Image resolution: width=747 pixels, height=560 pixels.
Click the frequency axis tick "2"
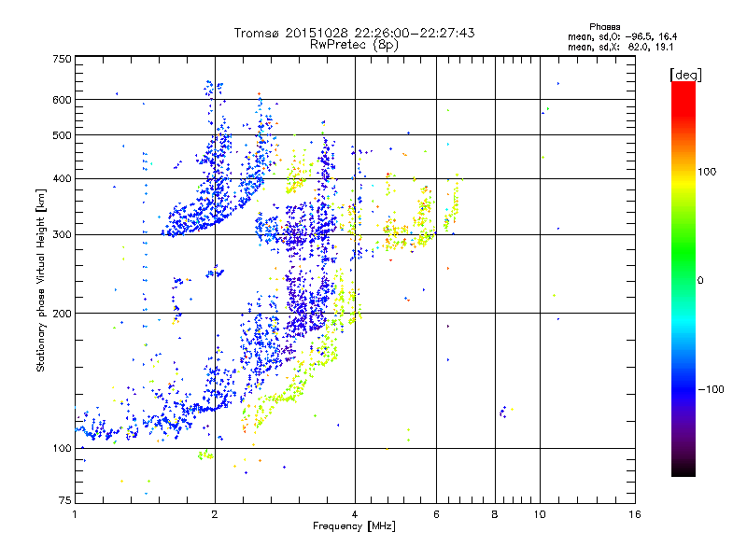click(215, 514)
